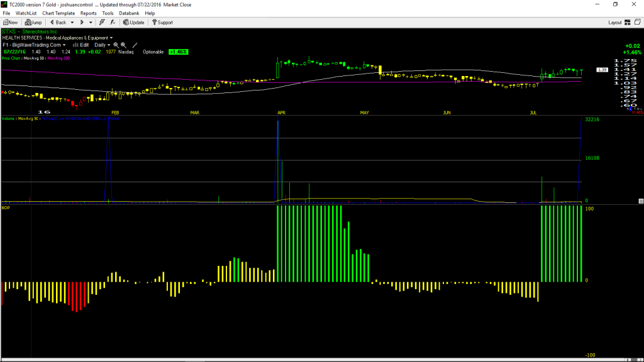The width and height of the screenshot is (644, 362).
Task: Click the Optionable label
Action: (x=153, y=52)
